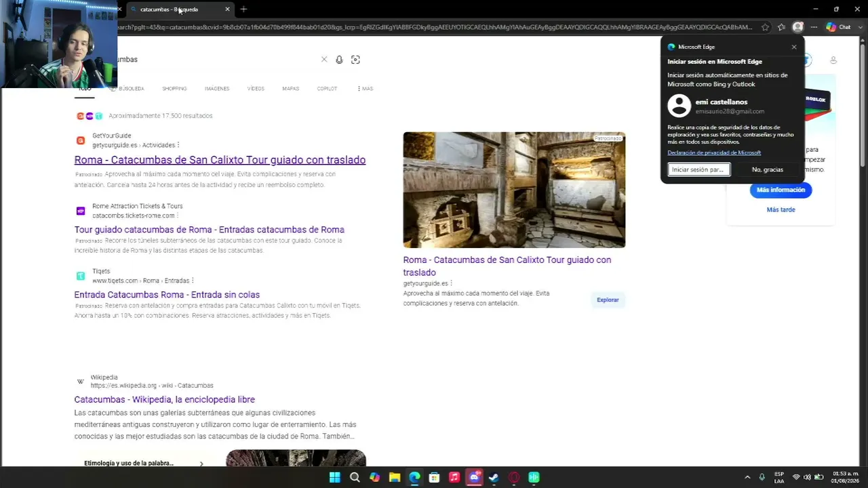Open options menu beside catacombs.tickets-rome.com
This screenshot has height=488, width=868.
(x=178, y=216)
